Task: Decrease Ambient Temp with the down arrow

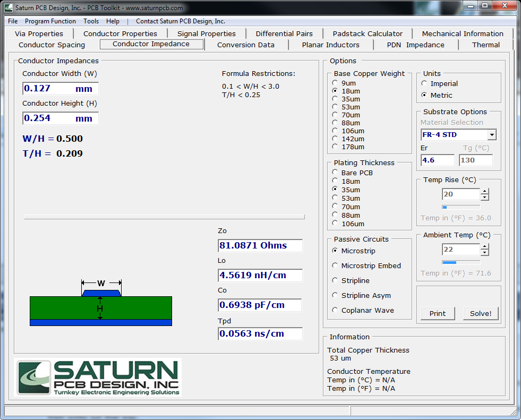Action: click(485, 252)
